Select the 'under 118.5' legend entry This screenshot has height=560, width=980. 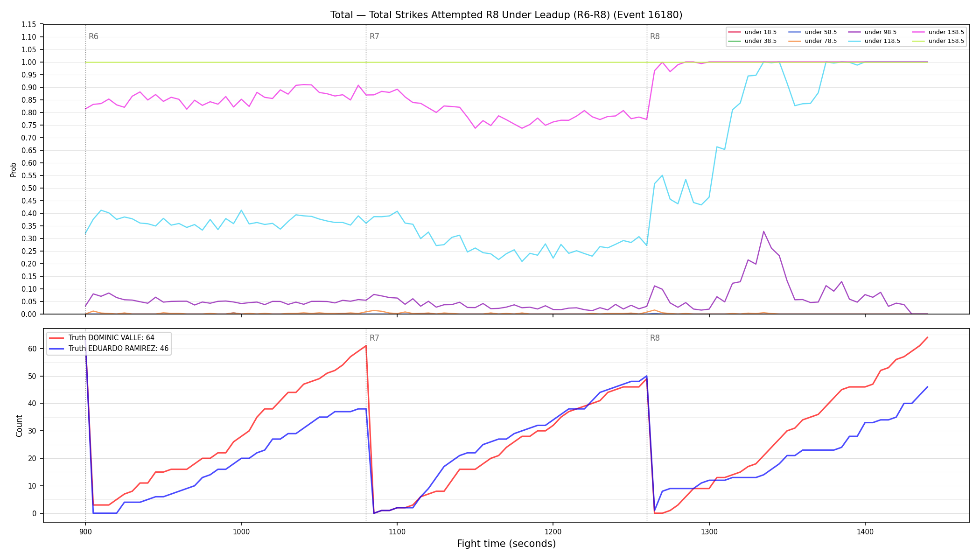click(874, 41)
